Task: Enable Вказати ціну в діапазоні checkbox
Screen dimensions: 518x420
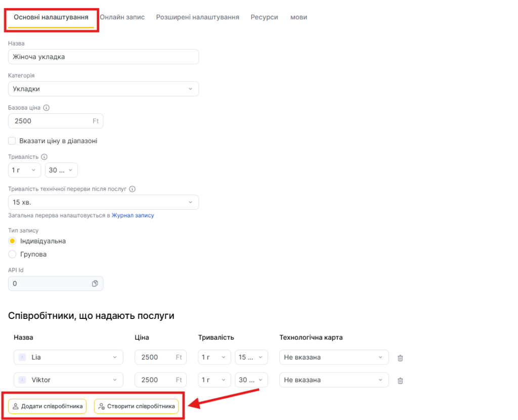Action: (x=12, y=141)
